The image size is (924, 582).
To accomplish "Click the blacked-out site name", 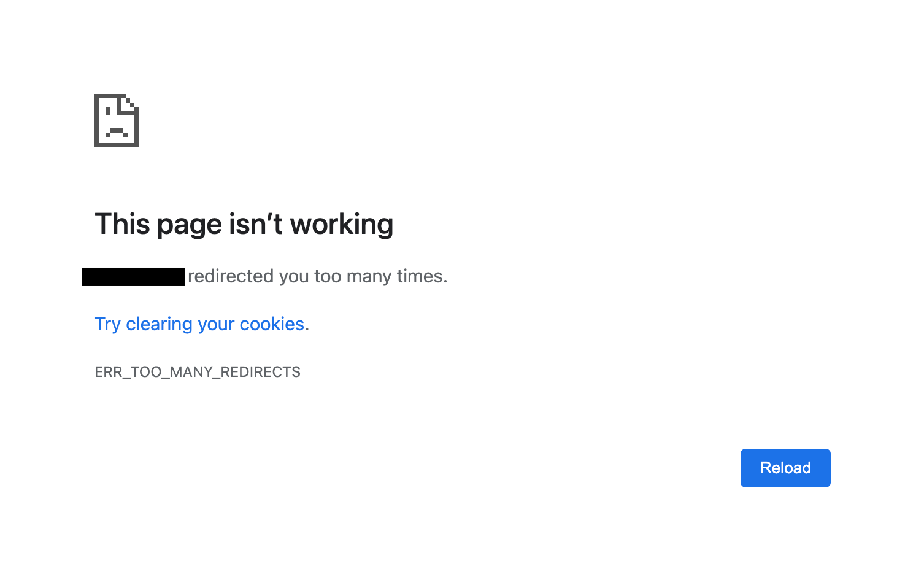I will [133, 277].
